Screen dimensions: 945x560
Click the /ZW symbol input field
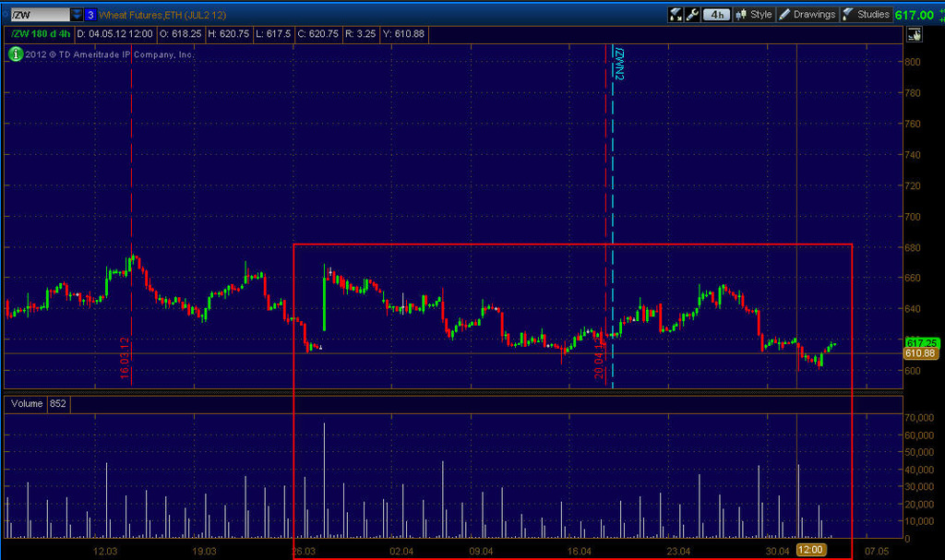(x=37, y=15)
